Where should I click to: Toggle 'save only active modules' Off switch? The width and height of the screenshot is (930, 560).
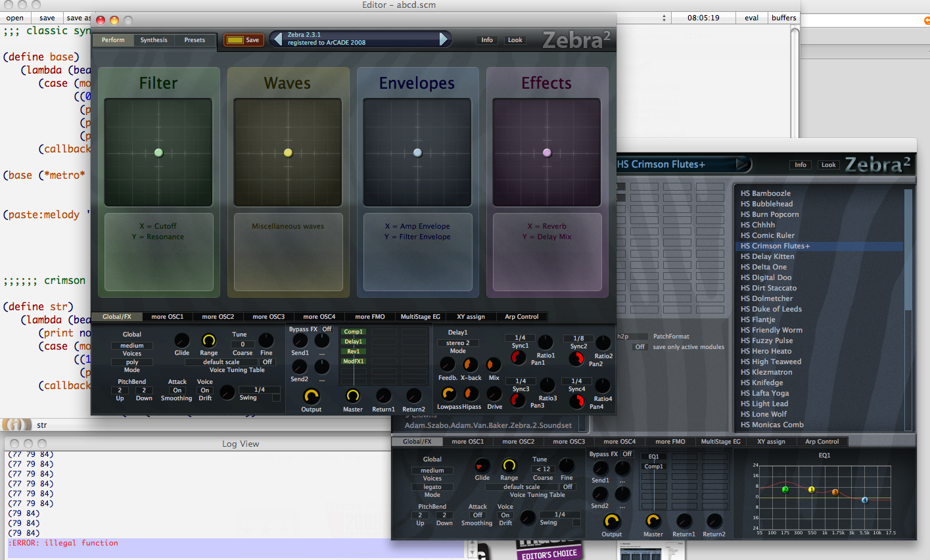[x=640, y=347]
